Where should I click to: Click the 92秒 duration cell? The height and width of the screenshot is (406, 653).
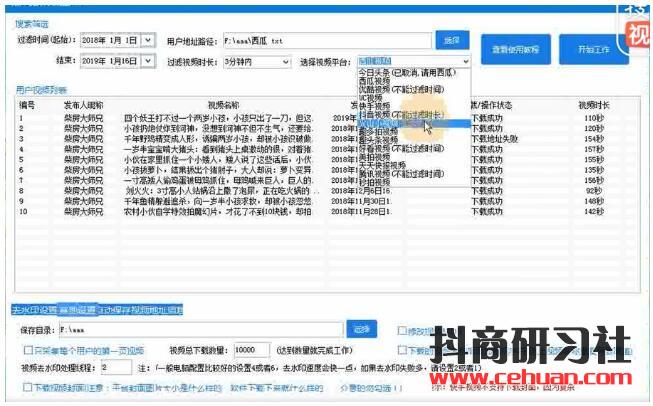point(595,191)
